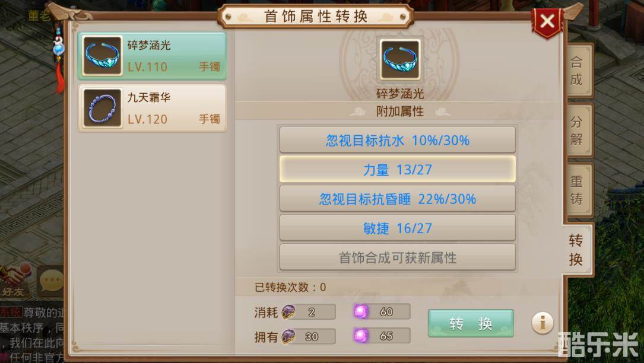Select the 碎梦涵光 bracelet icon in list
644x363 pixels.
click(x=102, y=55)
